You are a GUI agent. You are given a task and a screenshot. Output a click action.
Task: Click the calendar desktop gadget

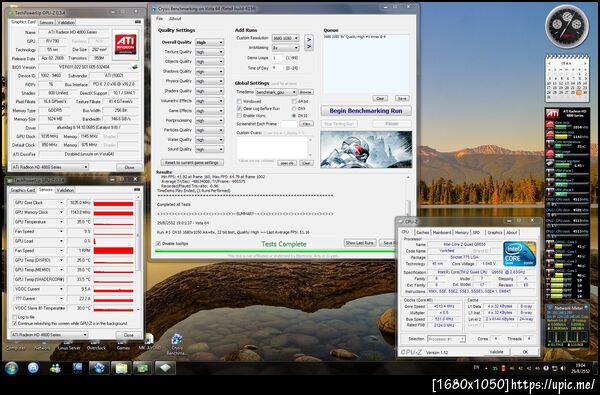[567, 77]
